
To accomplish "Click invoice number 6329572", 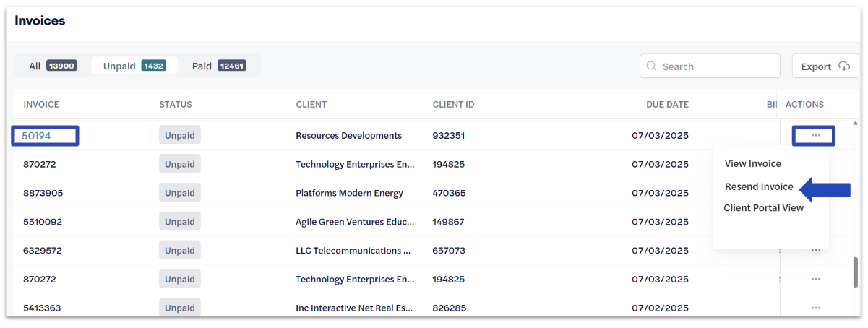I will [x=43, y=251].
